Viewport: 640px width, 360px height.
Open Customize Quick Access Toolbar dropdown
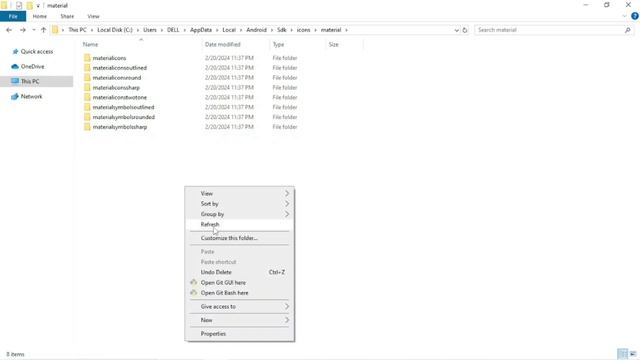pyautogui.click(x=38, y=6)
